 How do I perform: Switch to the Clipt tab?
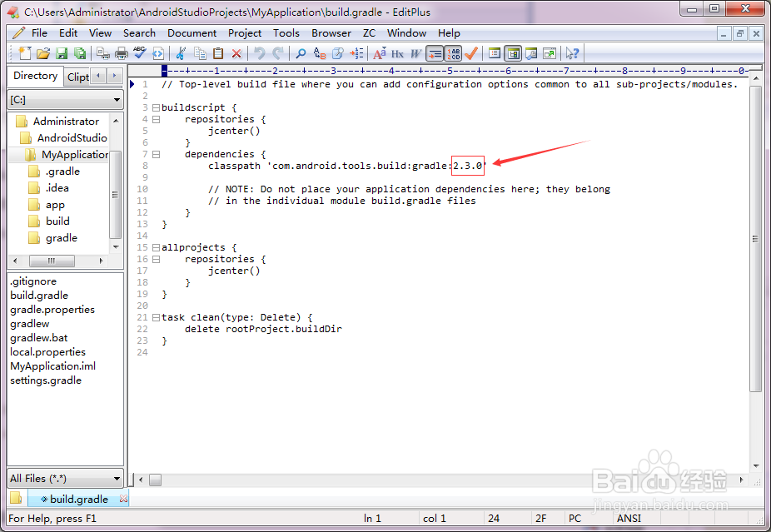77,76
